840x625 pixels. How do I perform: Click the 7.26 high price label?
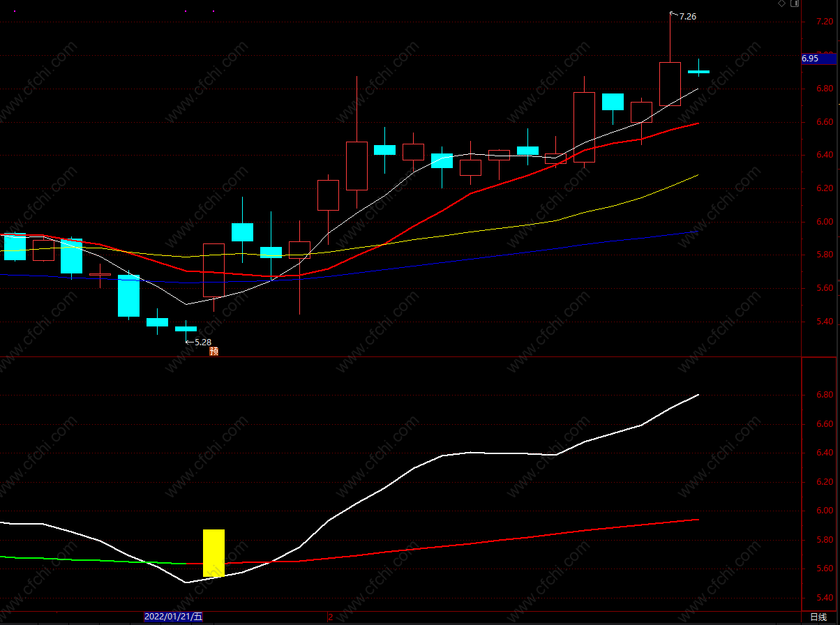(x=687, y=16)
